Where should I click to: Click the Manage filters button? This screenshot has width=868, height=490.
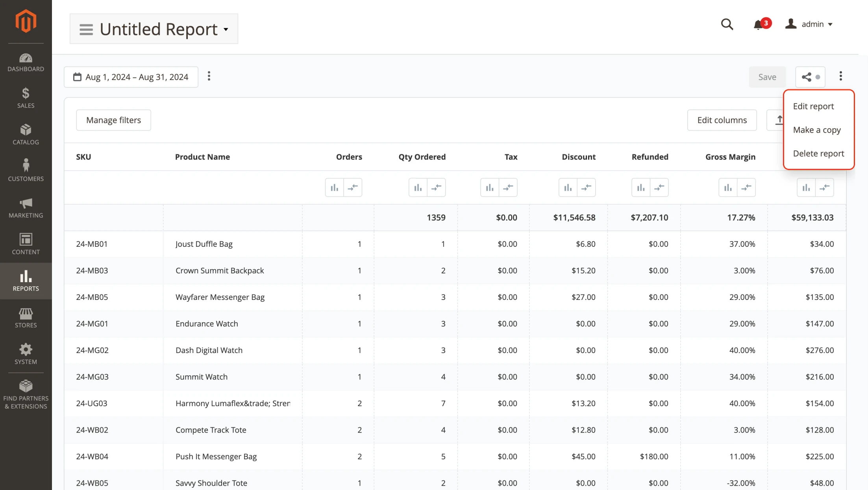click(113, 120)
